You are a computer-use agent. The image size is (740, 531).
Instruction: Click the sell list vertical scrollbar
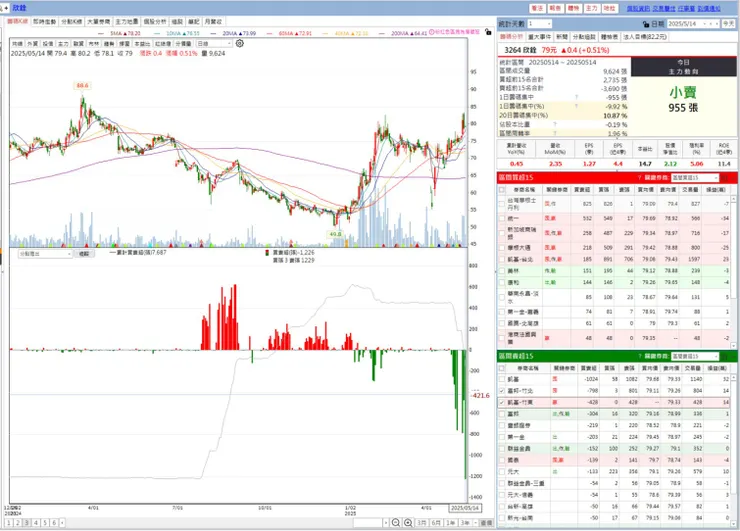pos(735,448)
